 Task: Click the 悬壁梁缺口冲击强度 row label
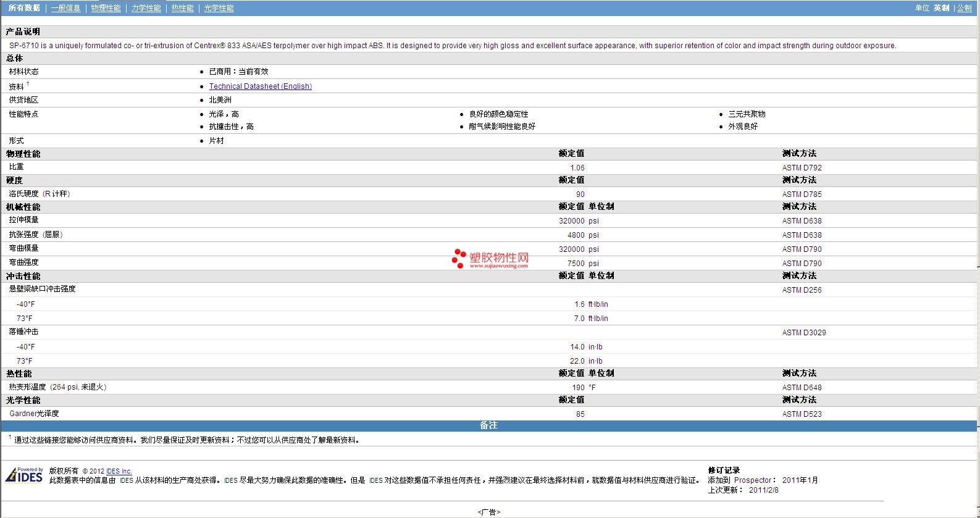42,289
